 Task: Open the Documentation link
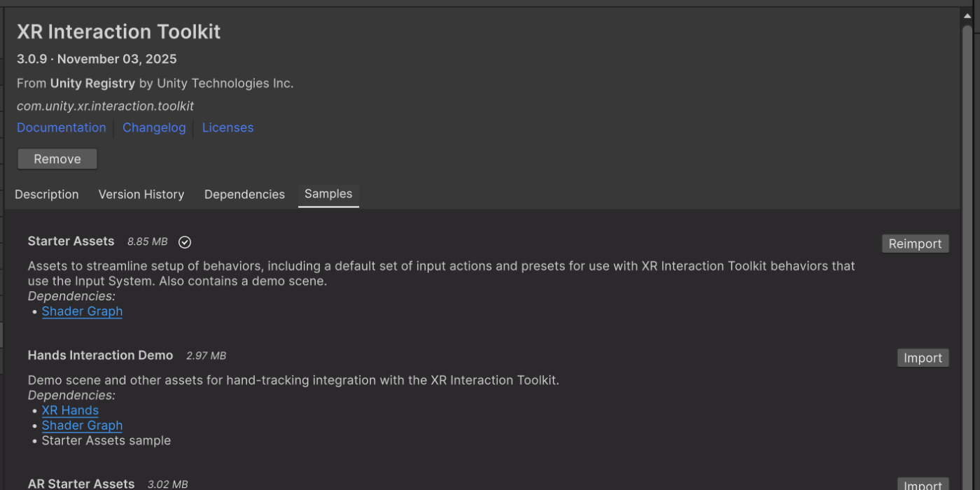coord(62,127)
